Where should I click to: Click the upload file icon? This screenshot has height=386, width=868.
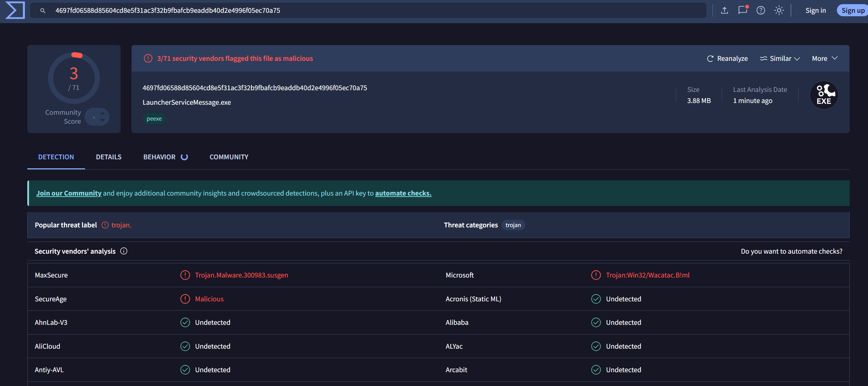(725, 10)
